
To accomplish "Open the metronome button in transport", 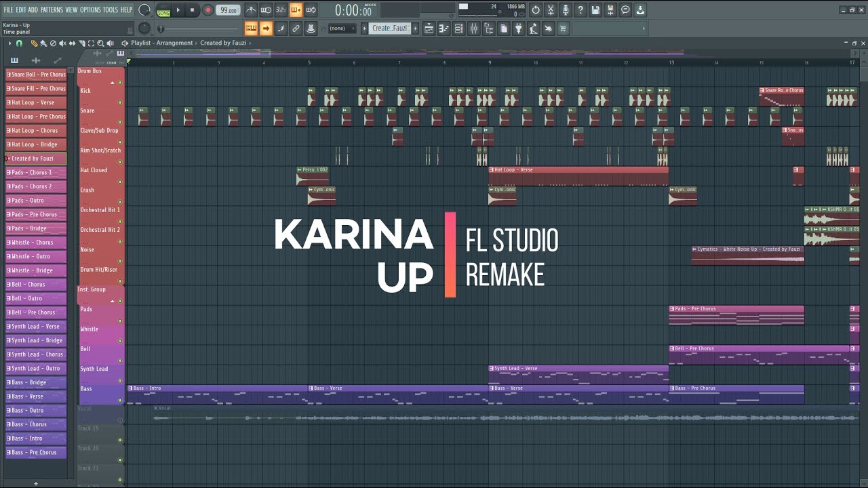I will pyautogui.click(x=251, y=10).
